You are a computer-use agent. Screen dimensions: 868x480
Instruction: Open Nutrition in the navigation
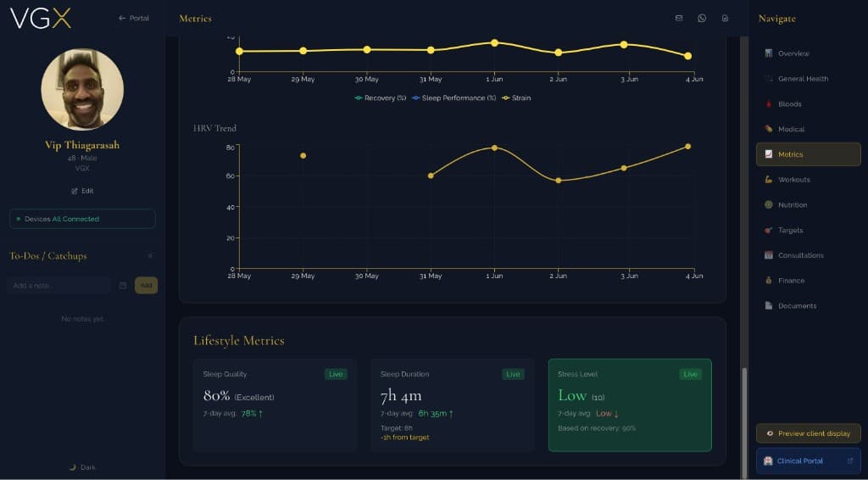808,205
